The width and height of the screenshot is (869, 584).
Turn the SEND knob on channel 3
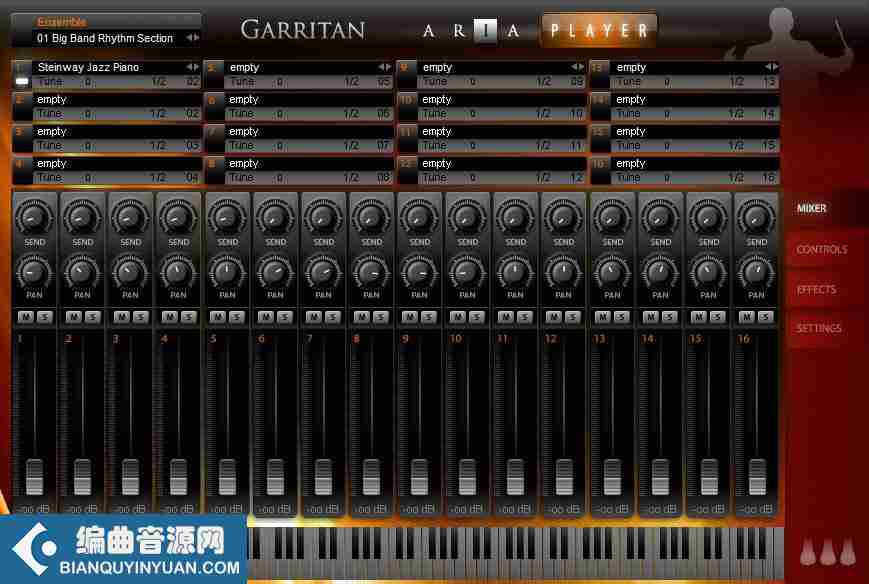(x=130, y=218)
